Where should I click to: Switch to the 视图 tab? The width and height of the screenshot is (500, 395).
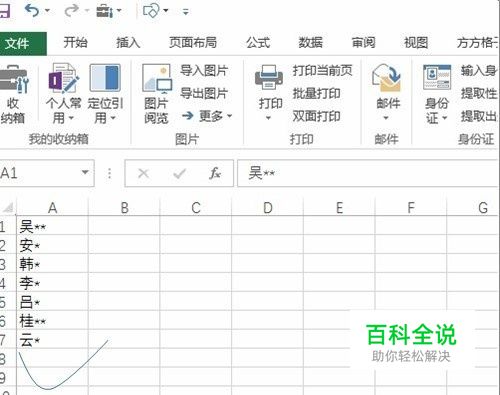point(416,43)
